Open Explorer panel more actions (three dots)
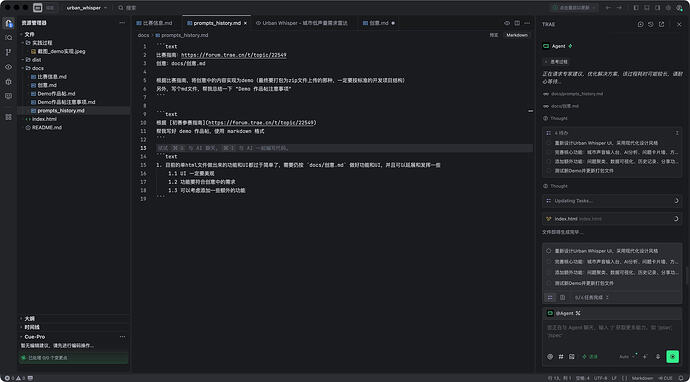This screenshot has height=382, width=690. coord(122,23)
